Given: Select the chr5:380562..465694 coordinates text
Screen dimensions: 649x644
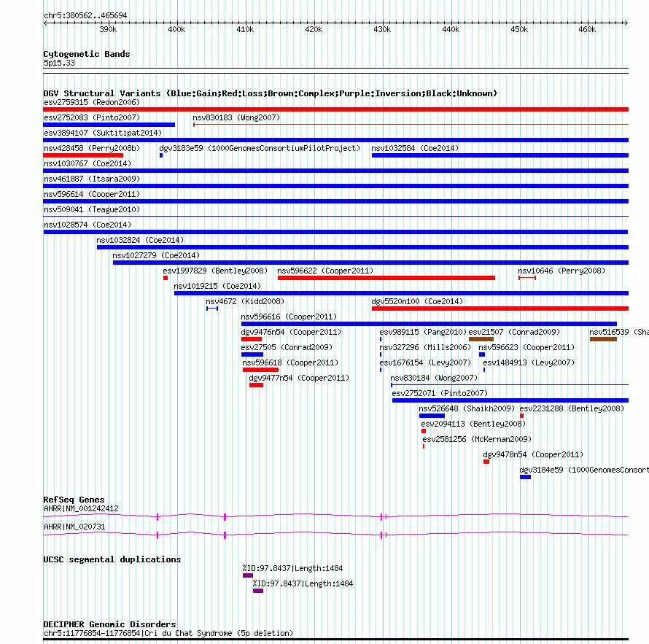Looking at the screenshot, I should (85, 15).
